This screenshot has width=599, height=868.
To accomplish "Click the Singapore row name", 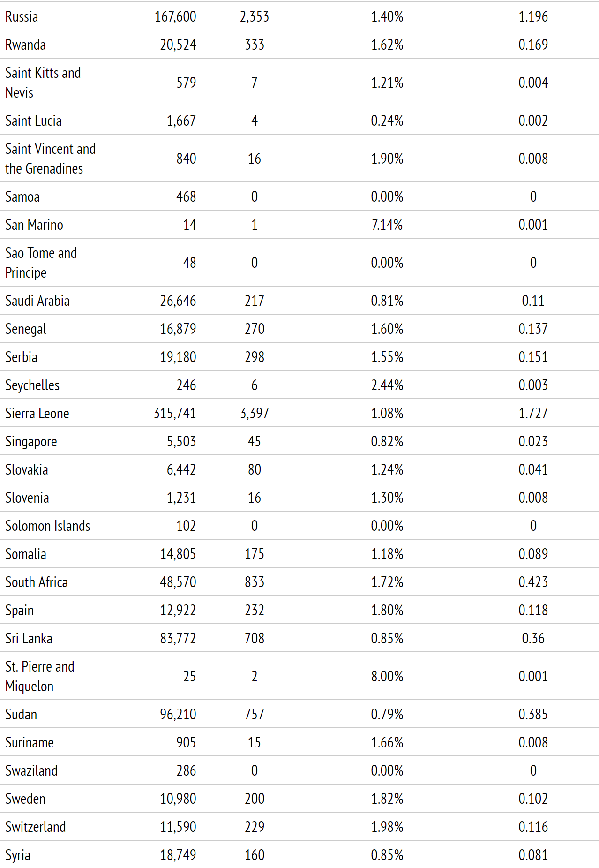I will (31, 442).
